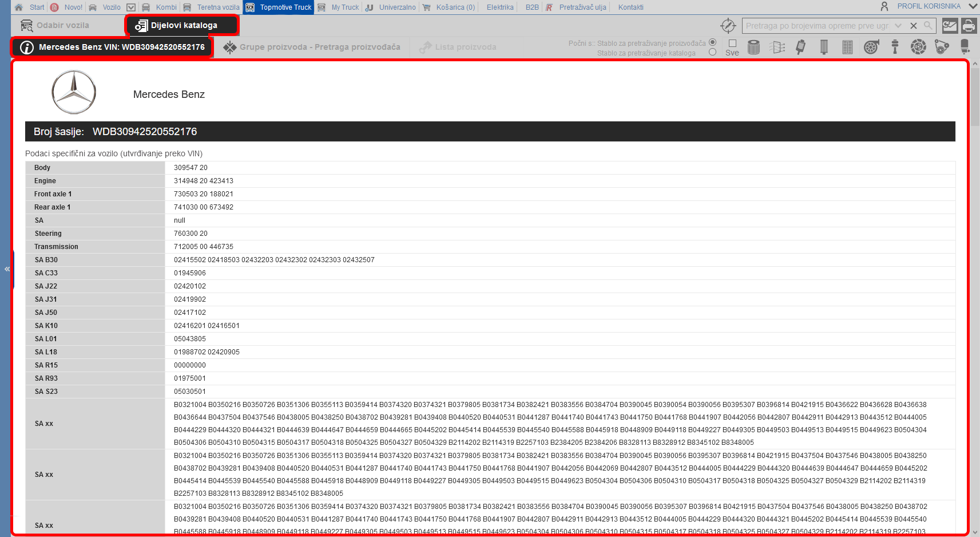Click Mercedes Benz VIN info tab

coord(112,47)
